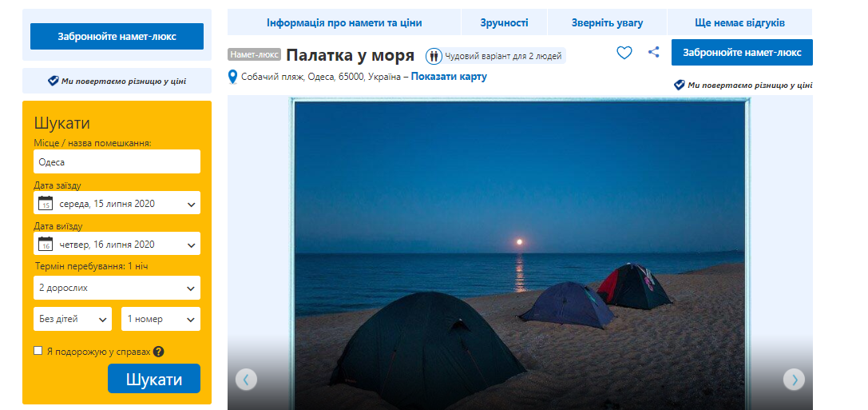Go to previous photo with left arrow

coord(246,379)
